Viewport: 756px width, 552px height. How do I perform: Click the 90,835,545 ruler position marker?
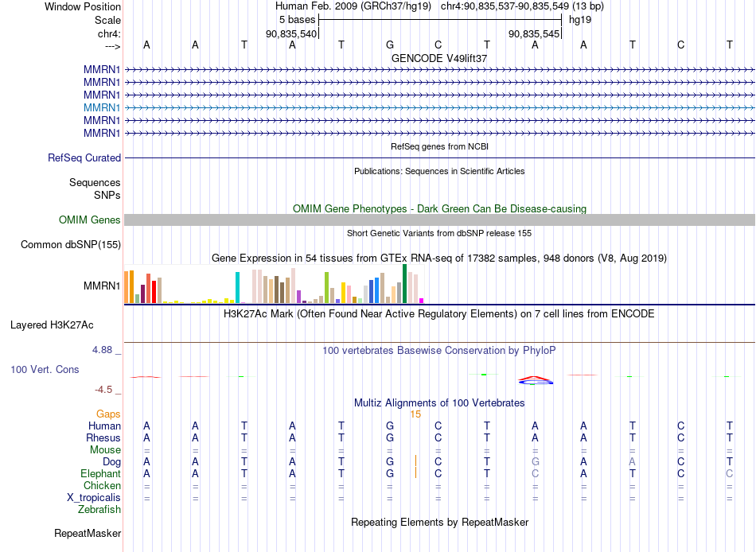[534, 33]
